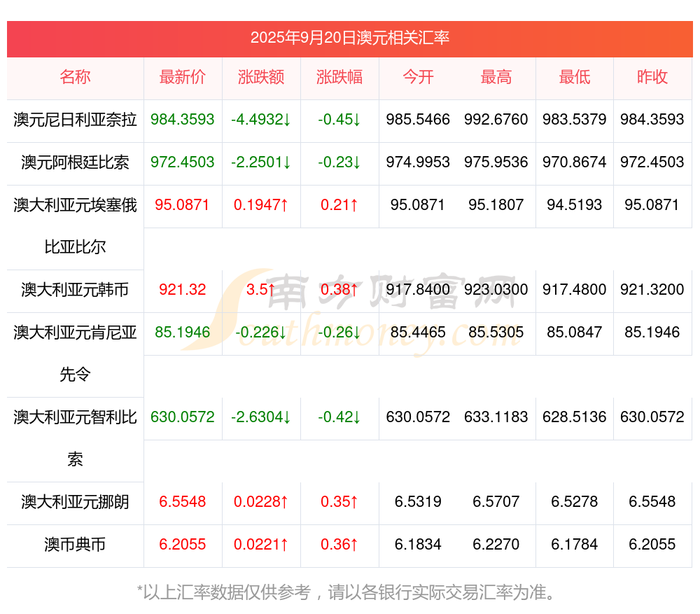Screen dimensions: 700x614
Task: Click high value 975.9536
Action: [496, 162]
